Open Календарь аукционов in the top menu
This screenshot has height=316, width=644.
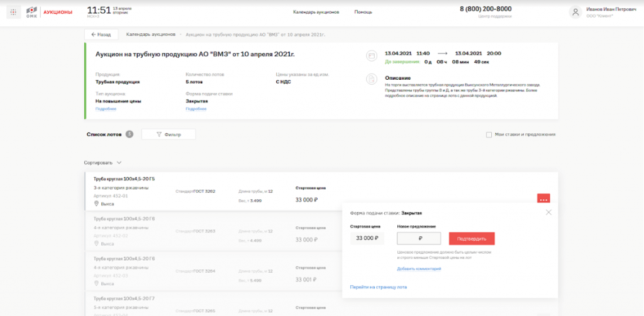[x=316, y=12]
